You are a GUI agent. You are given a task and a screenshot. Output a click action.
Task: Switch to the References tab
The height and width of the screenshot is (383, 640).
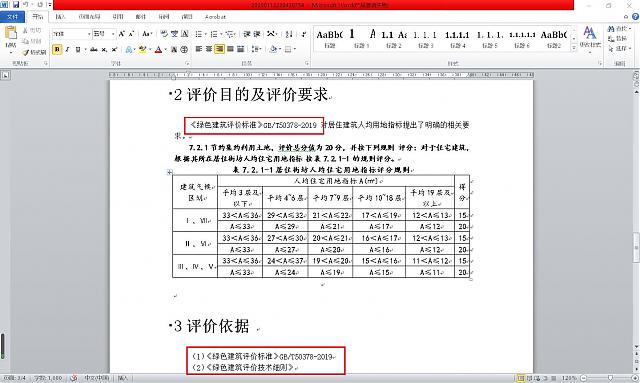[118, 17]
